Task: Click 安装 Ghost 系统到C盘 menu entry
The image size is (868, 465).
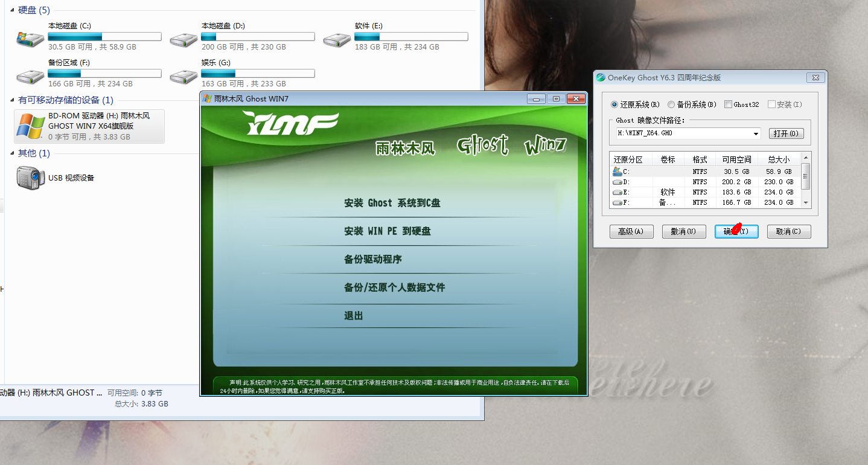Action: click(x=392, y=203)
